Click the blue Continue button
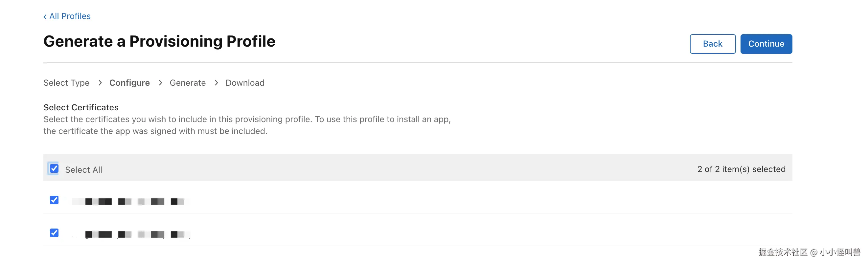The height and width of the screenshot is (264, 868). (x=766, y=44)
